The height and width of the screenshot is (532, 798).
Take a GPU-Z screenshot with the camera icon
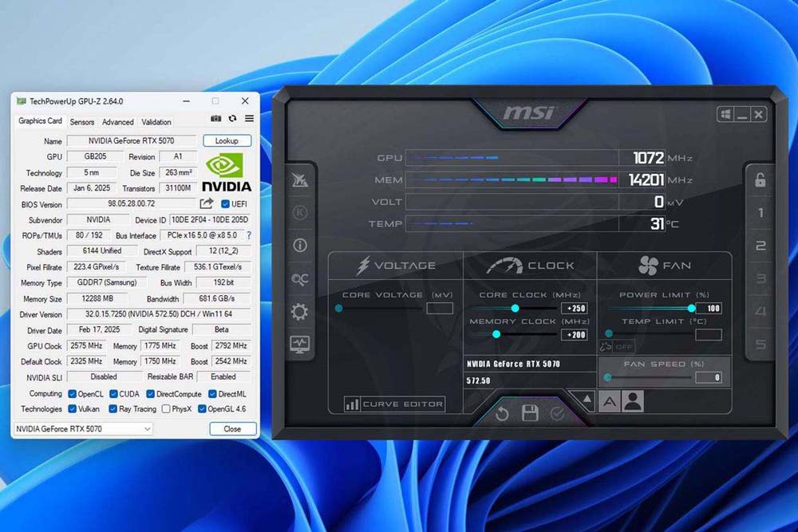(x=215, y=118)
